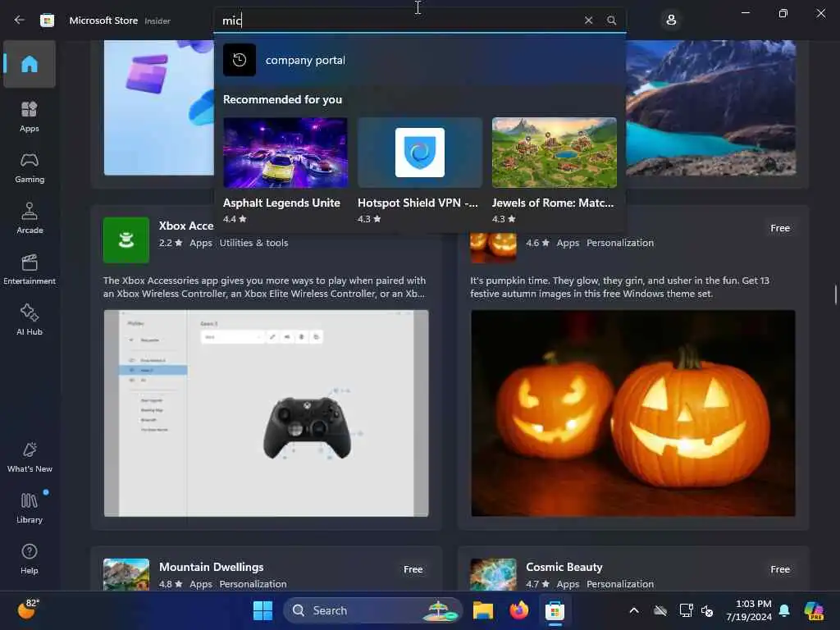Open the Mountain Dwellings title

click(211, 567)
